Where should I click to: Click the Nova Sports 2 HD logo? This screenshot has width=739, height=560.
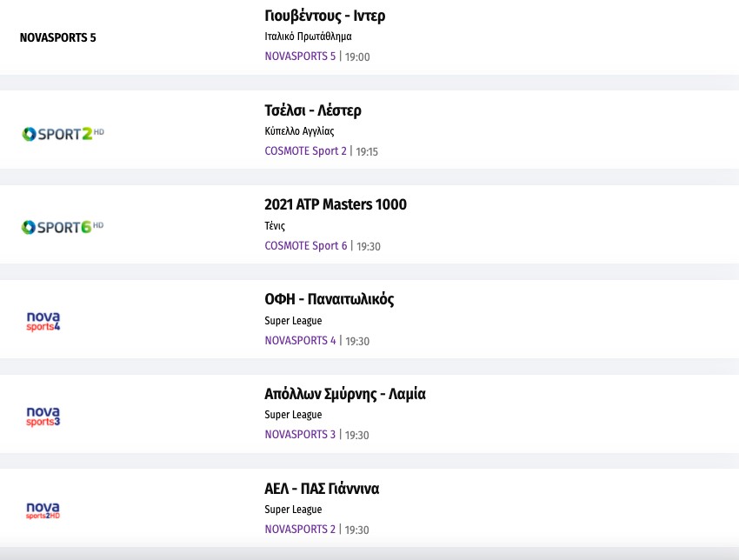point(43,510)
